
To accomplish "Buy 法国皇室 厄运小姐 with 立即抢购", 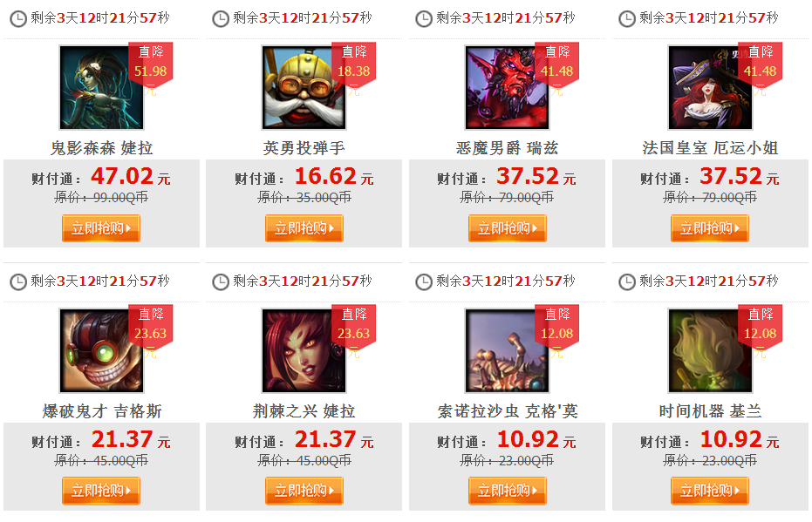I will coord(709,228).
